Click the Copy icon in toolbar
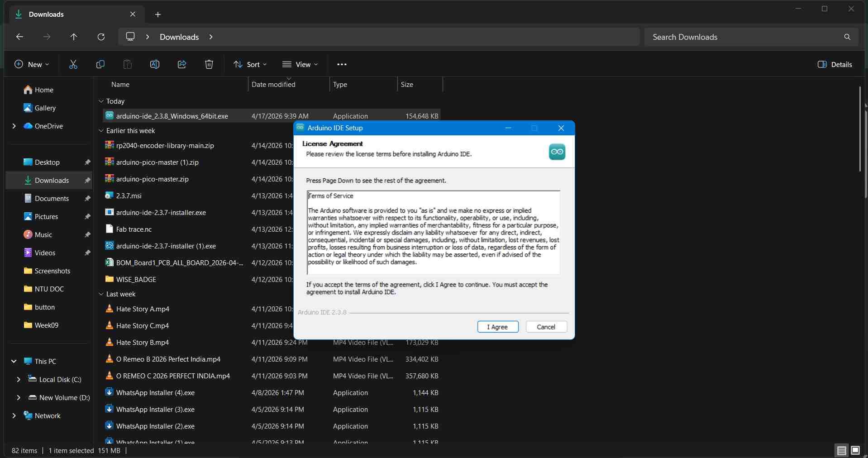Image resolution: width=868 pixels, height=458 pixels. [100, 64]
